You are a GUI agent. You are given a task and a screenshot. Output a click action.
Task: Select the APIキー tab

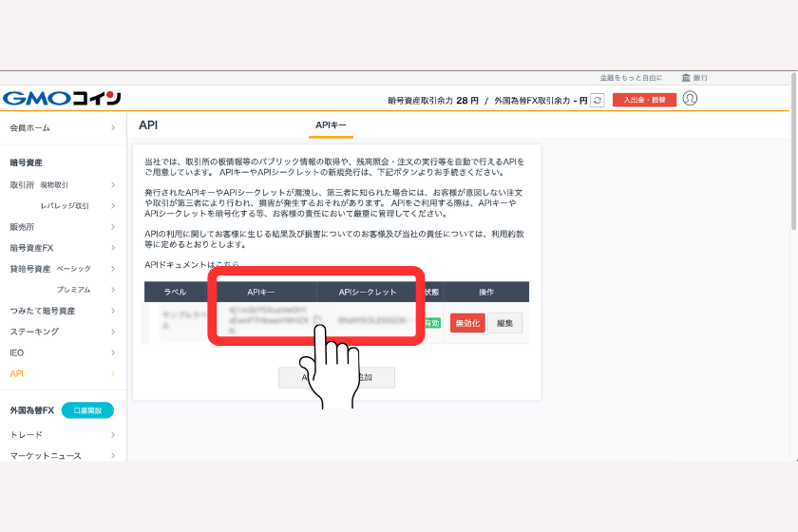(331, 125)
